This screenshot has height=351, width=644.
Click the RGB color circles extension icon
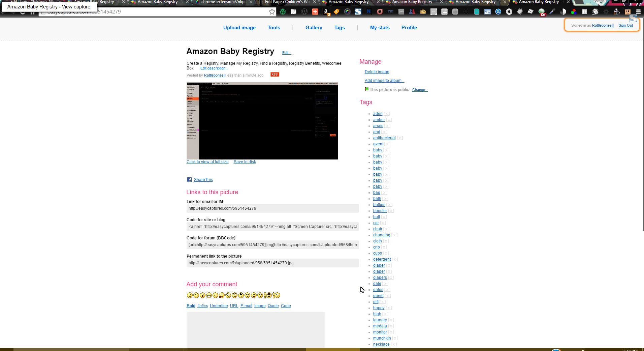click(x=574, y=12)
